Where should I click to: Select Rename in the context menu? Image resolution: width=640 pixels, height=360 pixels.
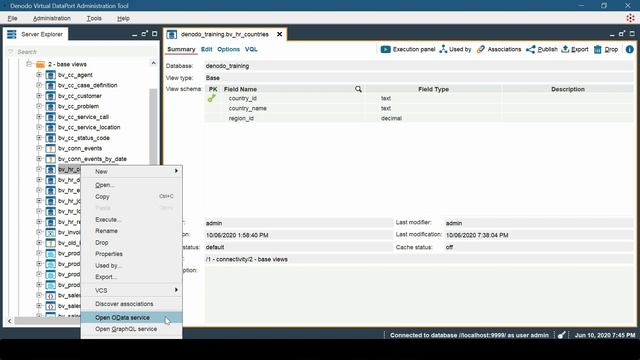coord(131,231)
